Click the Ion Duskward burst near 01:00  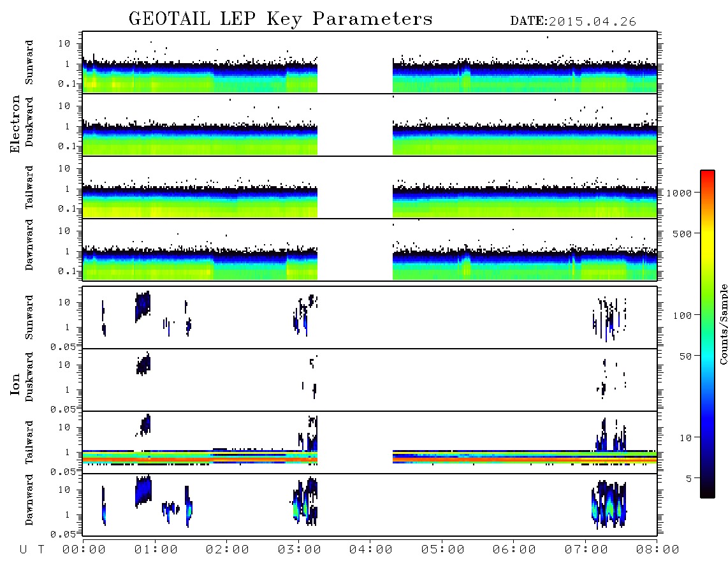click(x=143, y=363)
